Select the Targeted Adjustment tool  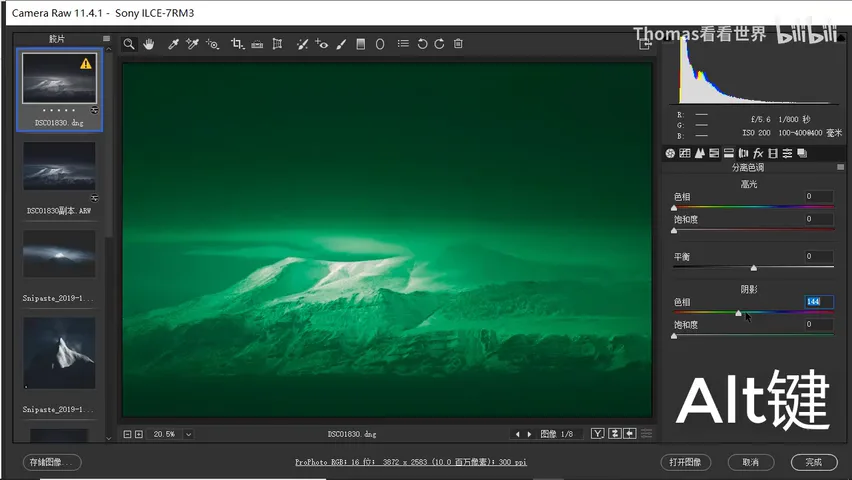(x=212, y=44)
